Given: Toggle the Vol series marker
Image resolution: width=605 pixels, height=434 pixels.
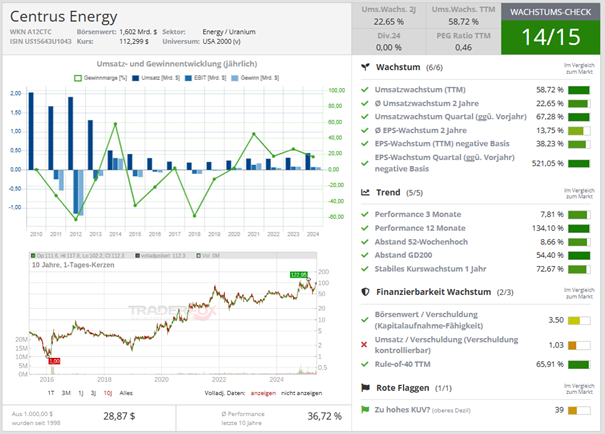Looking at the screenshot, I should [x=199, y=255].
